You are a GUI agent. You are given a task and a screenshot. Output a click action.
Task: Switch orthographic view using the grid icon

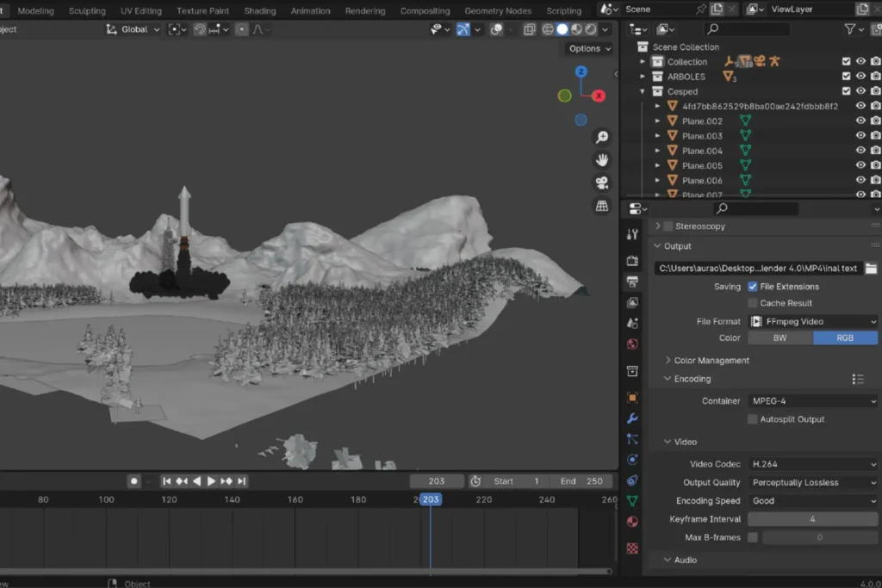pos(602,206)
